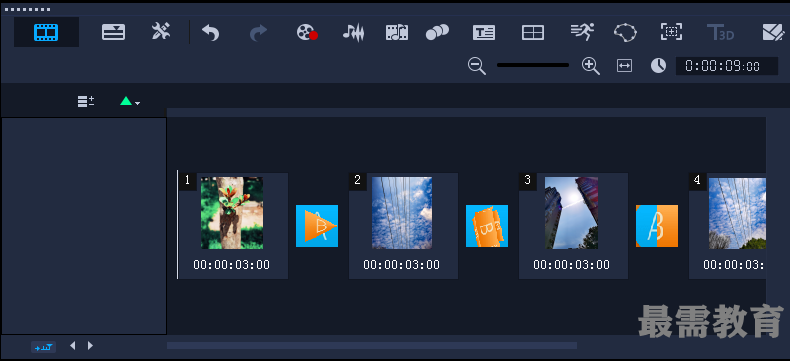Click the horizontal storyboard scrollbar

(372, 345)
